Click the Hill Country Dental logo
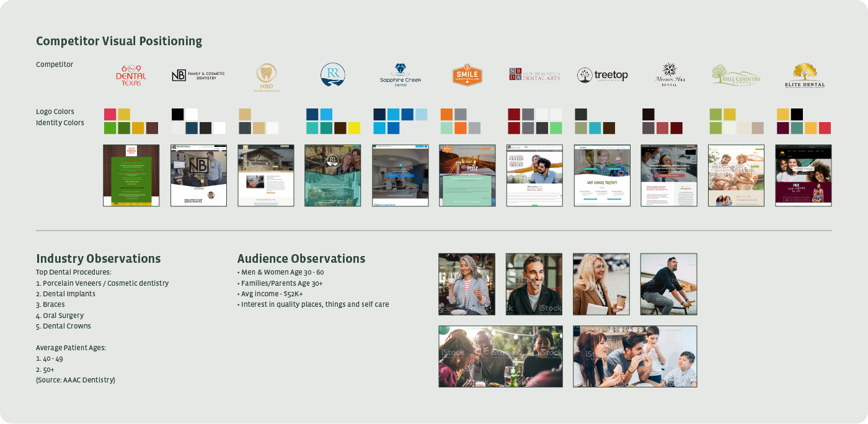This screenshot has height=424, width=868. click(736, 75)
